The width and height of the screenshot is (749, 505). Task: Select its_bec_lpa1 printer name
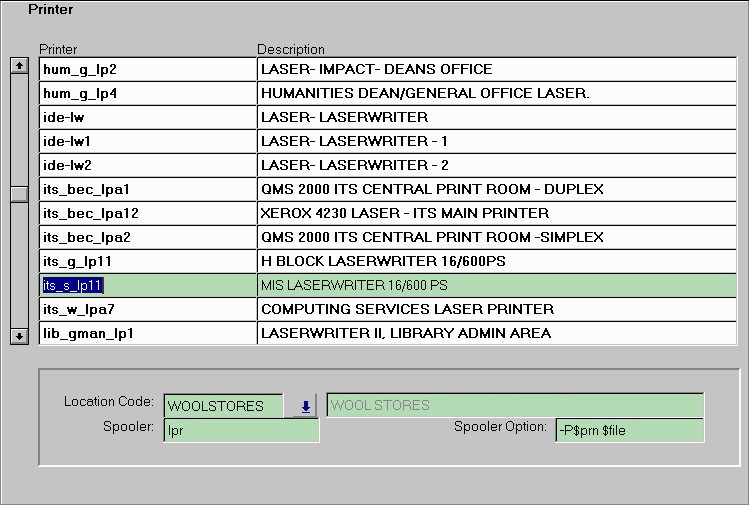147,190
